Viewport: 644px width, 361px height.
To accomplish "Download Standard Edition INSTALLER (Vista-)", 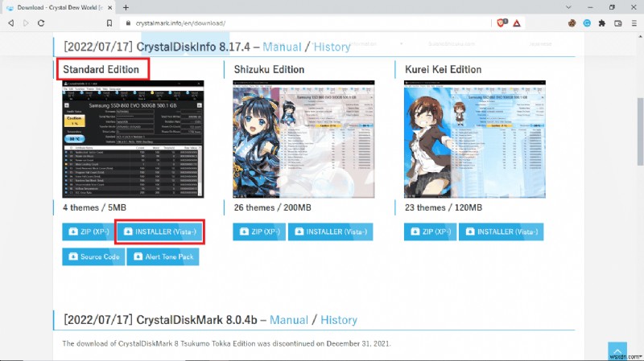I will (159, 232).
